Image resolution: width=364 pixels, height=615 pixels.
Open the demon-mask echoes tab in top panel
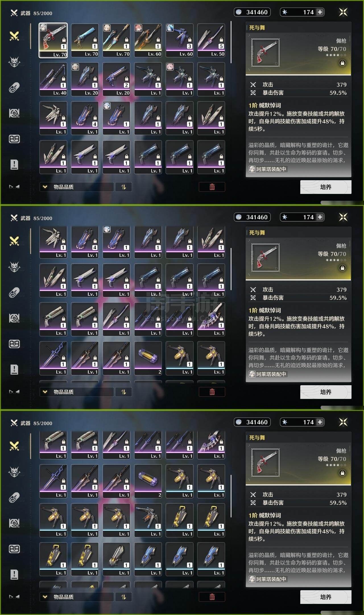click(x=15, y=62)
